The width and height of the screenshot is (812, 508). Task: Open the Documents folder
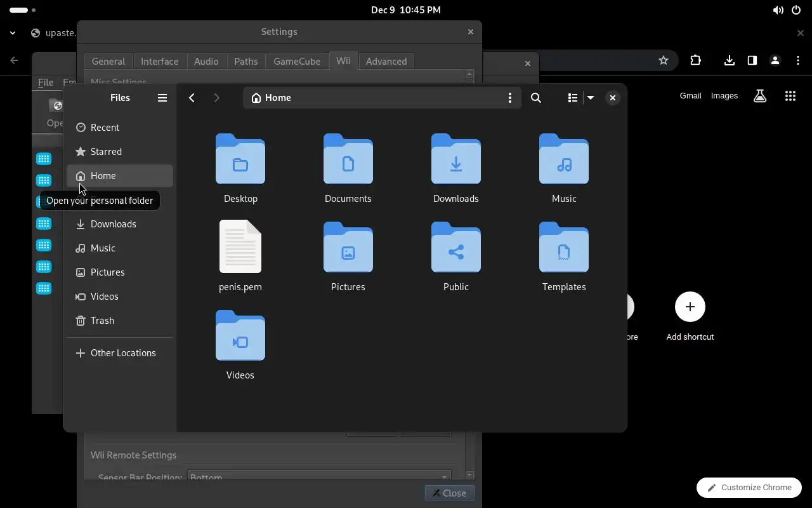(x=348, y=169)
